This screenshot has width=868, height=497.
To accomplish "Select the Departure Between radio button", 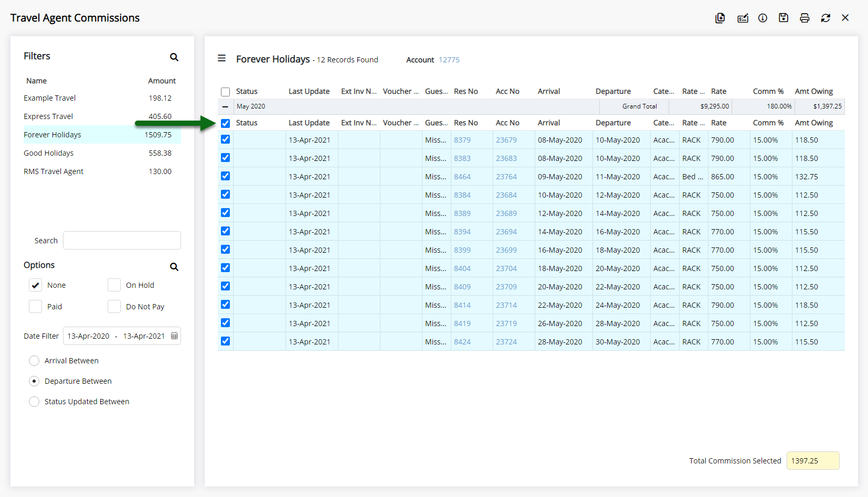I will pos(34,381).
